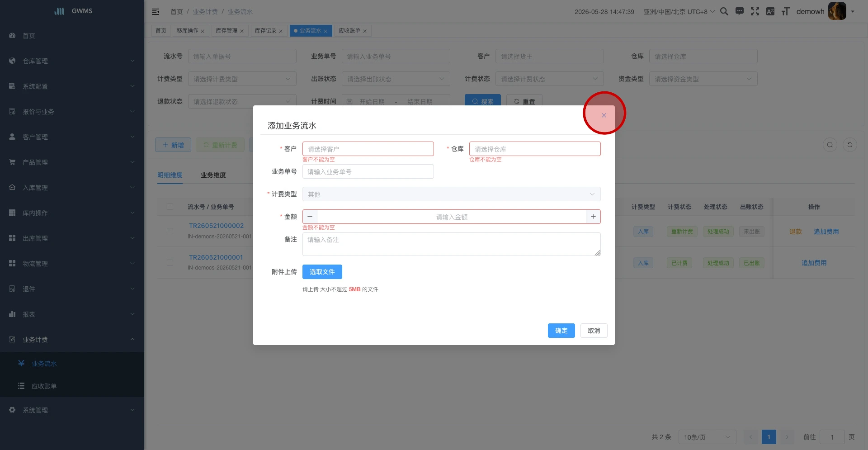The width and height of the screenshot is (868, 450).
Task: Close the 库存管理 tab with its X
Action: click(x=242, y=31)
